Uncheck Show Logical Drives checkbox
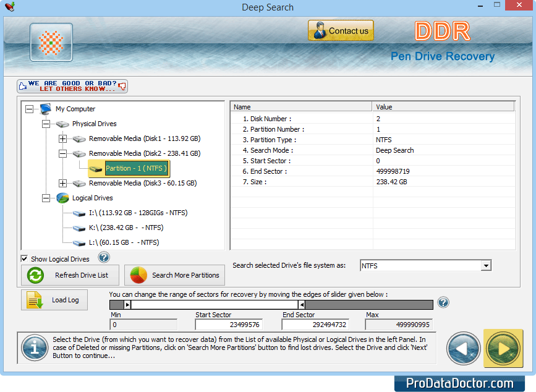 pos(24,258)
